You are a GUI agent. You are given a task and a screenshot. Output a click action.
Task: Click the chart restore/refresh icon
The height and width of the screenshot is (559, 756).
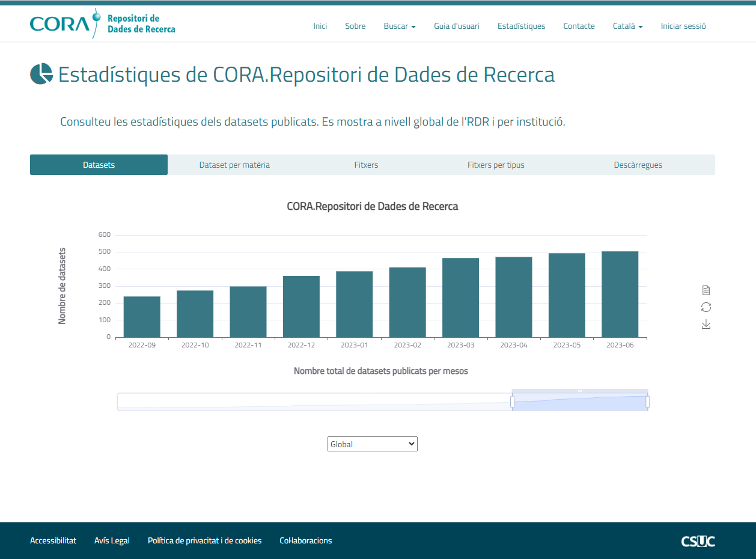(x=706, y=307)
